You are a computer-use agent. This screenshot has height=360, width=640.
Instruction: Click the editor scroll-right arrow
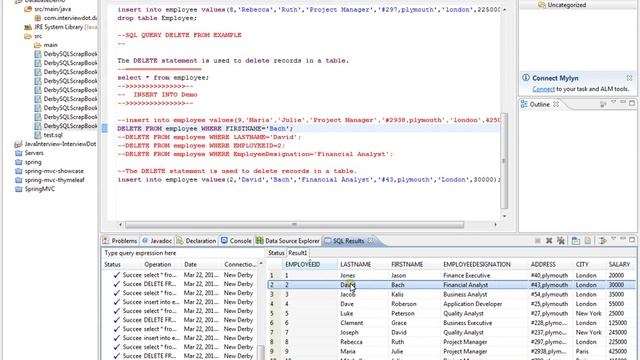[496, 224]
